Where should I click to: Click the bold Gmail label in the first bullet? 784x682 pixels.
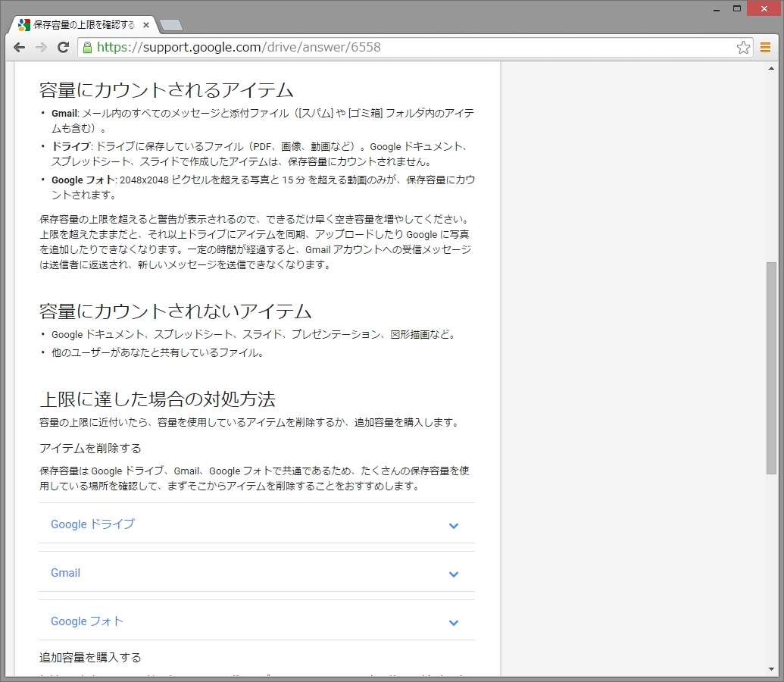[64, 114]
